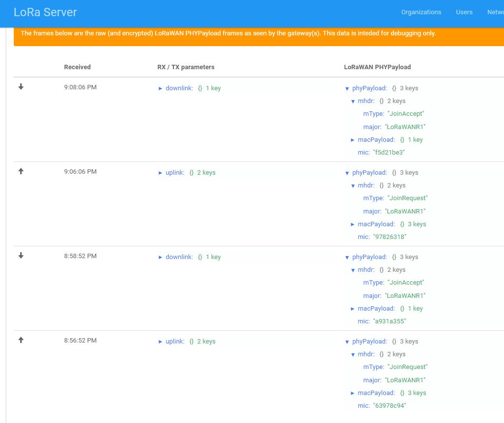Collapse mhdr in the 9:08:06 PM frame
Screen dimensions: 504x423
tap(353, 102)
